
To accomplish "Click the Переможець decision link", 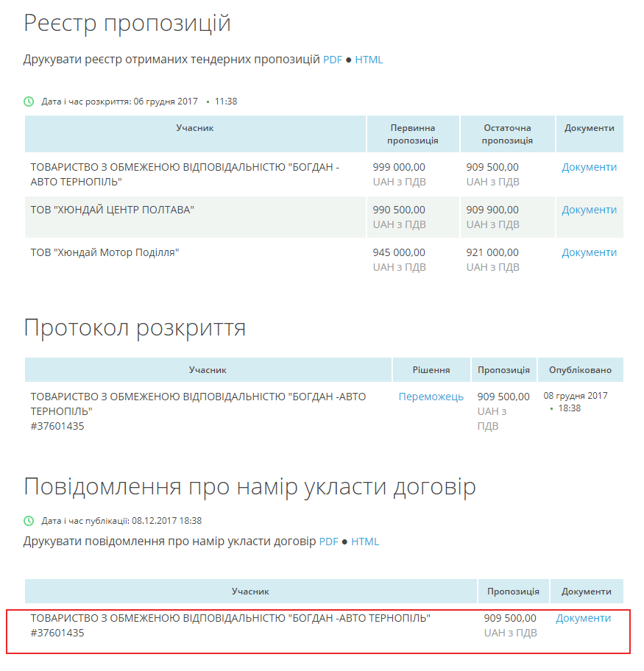I will (x=431, y=397).
